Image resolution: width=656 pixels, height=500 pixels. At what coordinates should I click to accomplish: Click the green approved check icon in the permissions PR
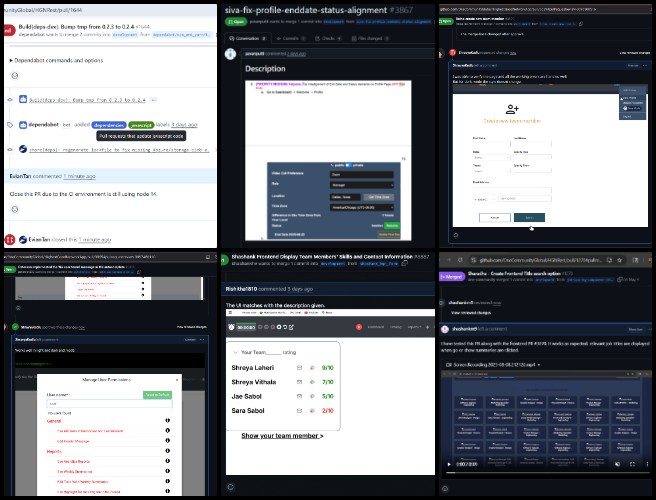click(15, 327)
